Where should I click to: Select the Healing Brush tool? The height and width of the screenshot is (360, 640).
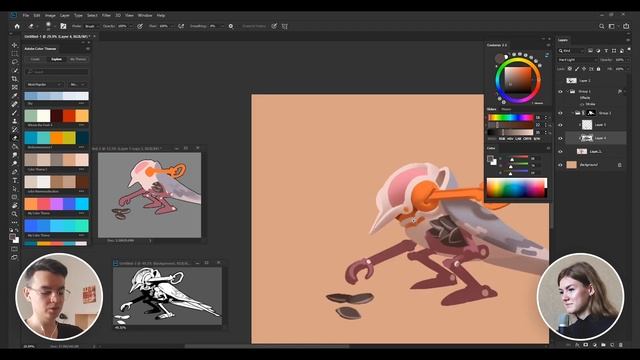15,104
